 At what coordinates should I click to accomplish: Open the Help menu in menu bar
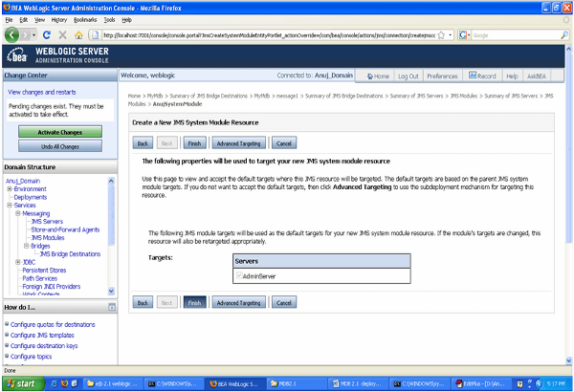click(126, 20)
